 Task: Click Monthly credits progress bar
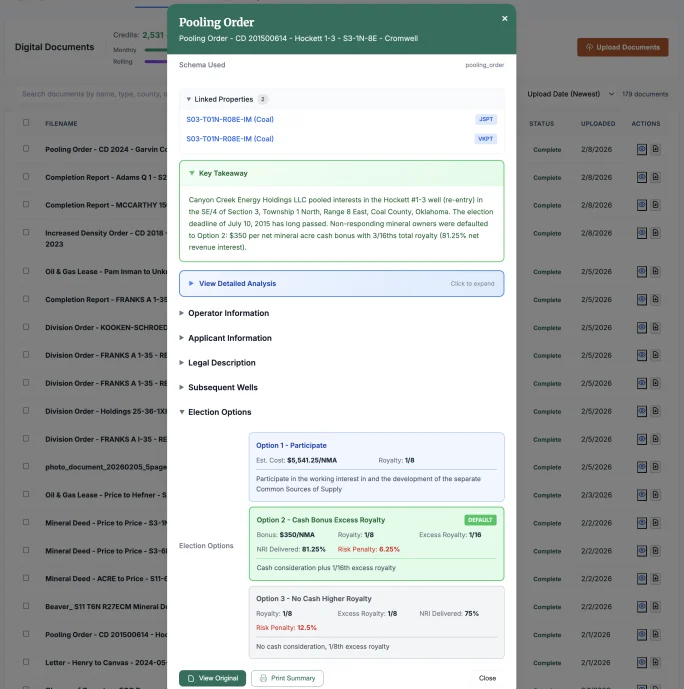pos(156,50)
